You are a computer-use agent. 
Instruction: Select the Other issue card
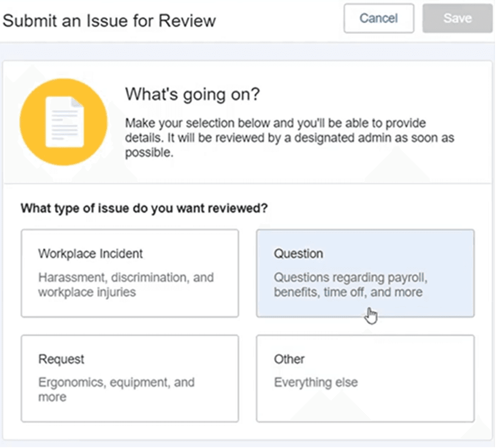click(x=366, y=378)
